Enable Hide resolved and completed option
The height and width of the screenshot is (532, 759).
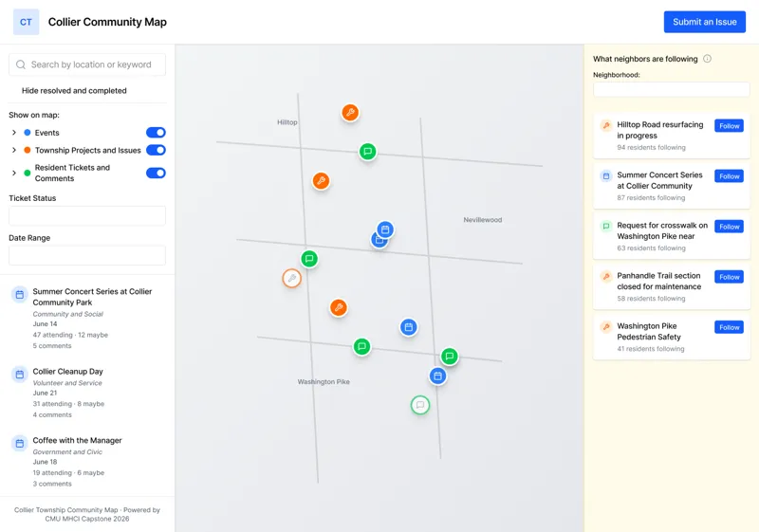pyautogui.click(x=74, y=90)
